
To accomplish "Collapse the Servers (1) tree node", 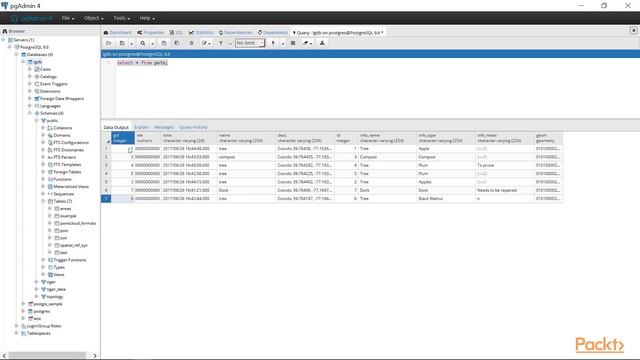I will click(3, 40).
